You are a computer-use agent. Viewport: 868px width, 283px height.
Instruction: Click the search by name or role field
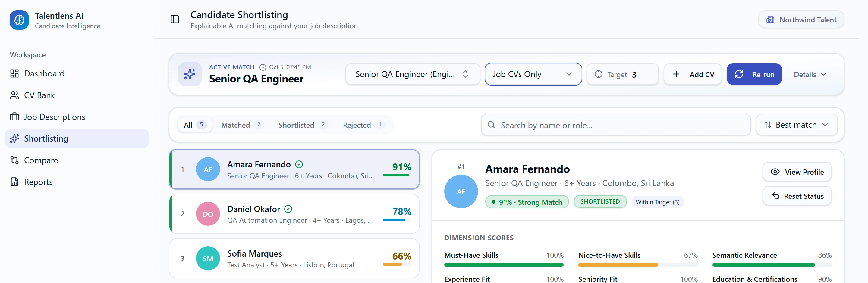(616, 125)
